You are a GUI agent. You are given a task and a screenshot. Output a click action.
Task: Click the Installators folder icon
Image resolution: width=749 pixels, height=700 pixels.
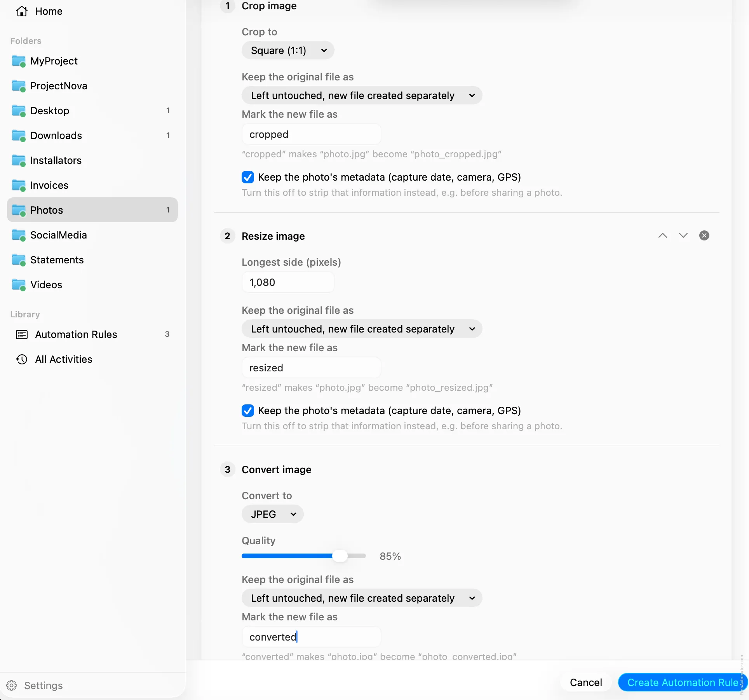tap(19, 160)
